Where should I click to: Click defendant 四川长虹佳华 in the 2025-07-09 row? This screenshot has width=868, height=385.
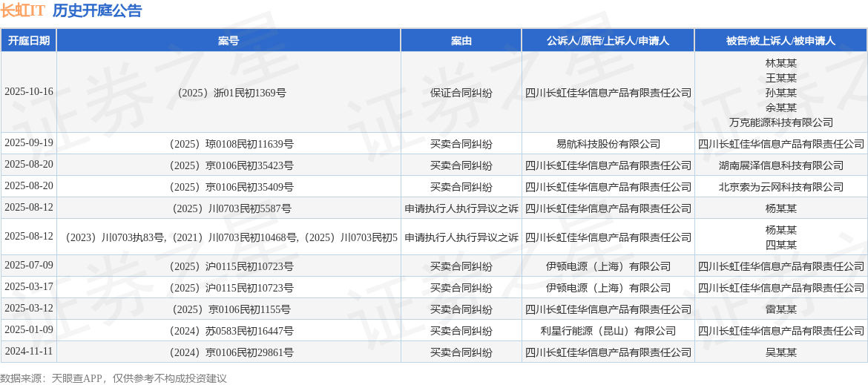click(781, 266)
